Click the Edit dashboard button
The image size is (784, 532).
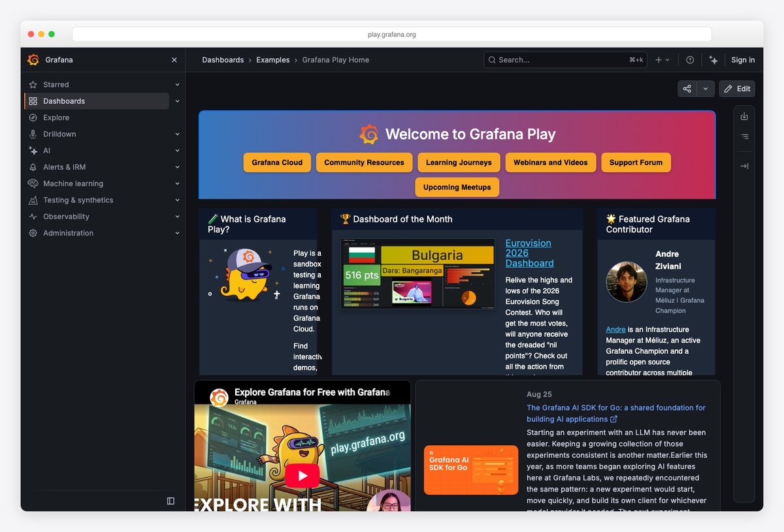[737, 89]
